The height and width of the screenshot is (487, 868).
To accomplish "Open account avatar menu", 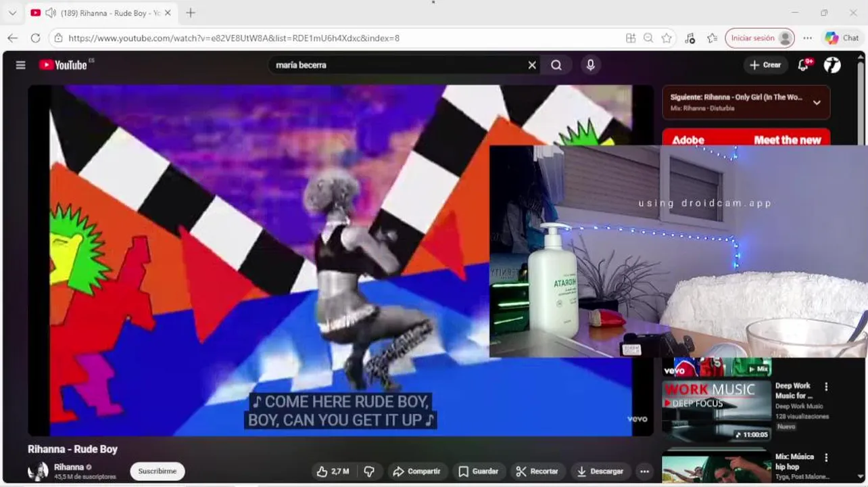I will pyautogui.click(x=832, y=65).
